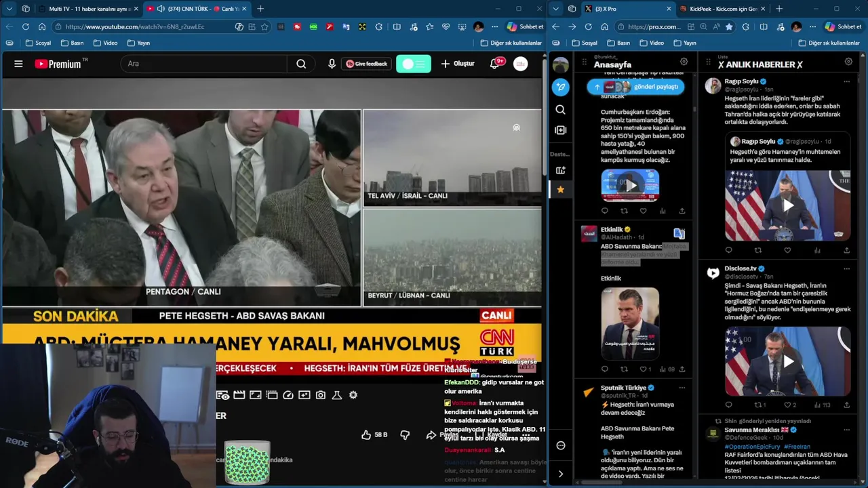Screen dimensions: 868x488
Task: Compose a new post in X Pro
Action: click(561, 87)
